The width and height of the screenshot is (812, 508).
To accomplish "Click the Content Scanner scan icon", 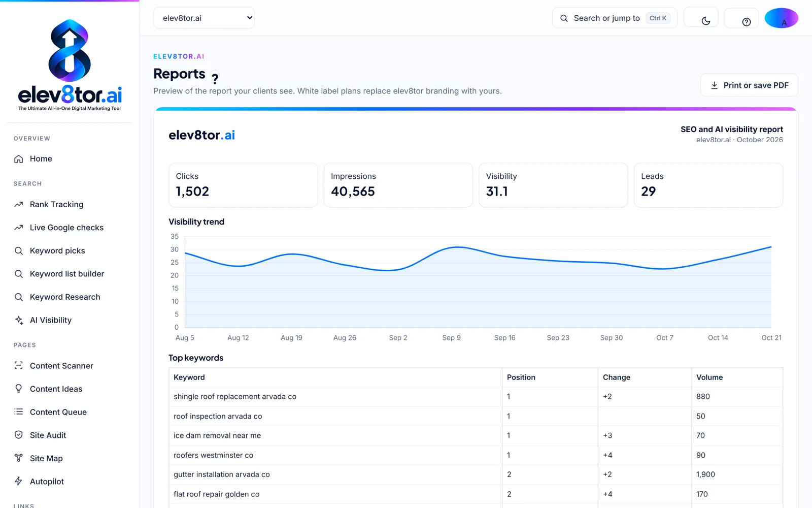I will pos(19,366).
